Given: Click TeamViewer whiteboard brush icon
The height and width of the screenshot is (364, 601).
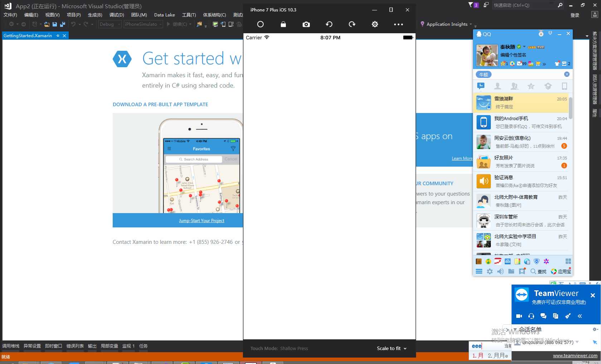Looking at the screenshot, I should click(x=568, y=316).
